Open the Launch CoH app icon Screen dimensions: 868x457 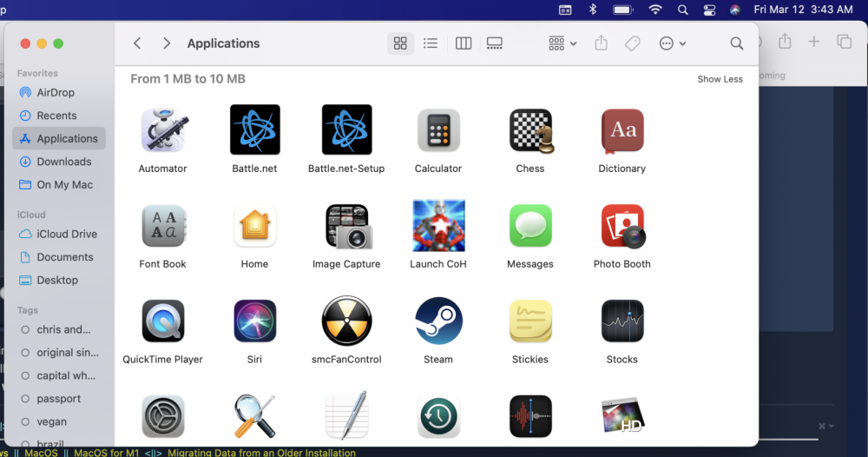tap(438, 225)
